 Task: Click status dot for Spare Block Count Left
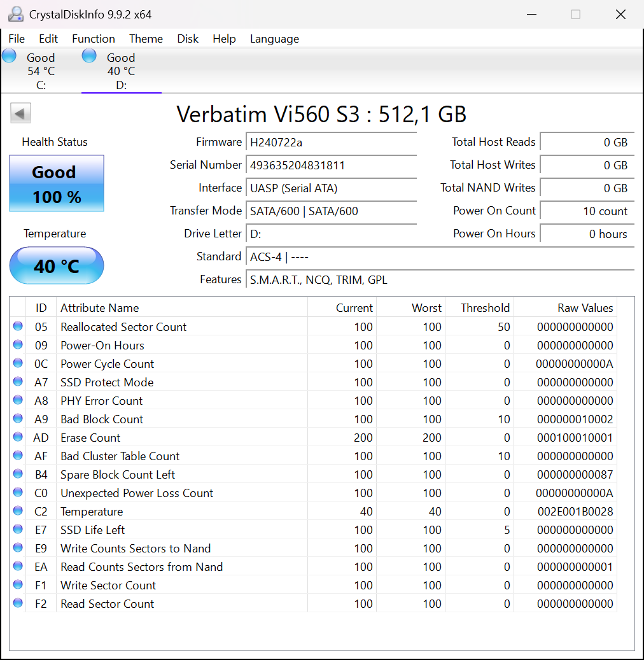[x=18, y=474]
